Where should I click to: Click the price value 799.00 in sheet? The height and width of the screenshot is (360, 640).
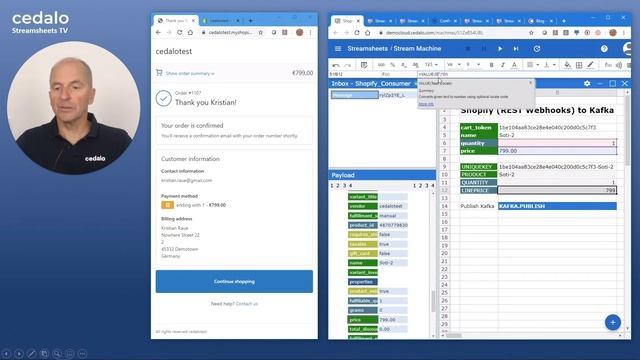click(557, 151)
